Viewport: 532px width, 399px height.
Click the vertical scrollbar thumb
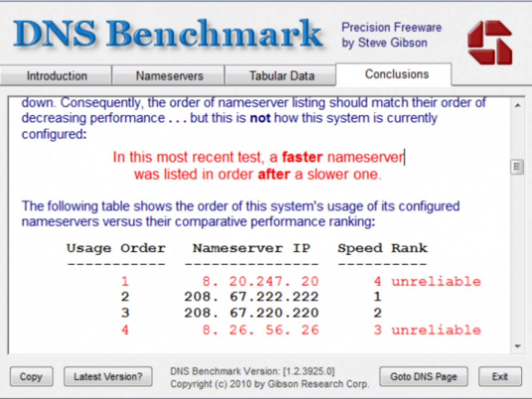click(517, 167)
